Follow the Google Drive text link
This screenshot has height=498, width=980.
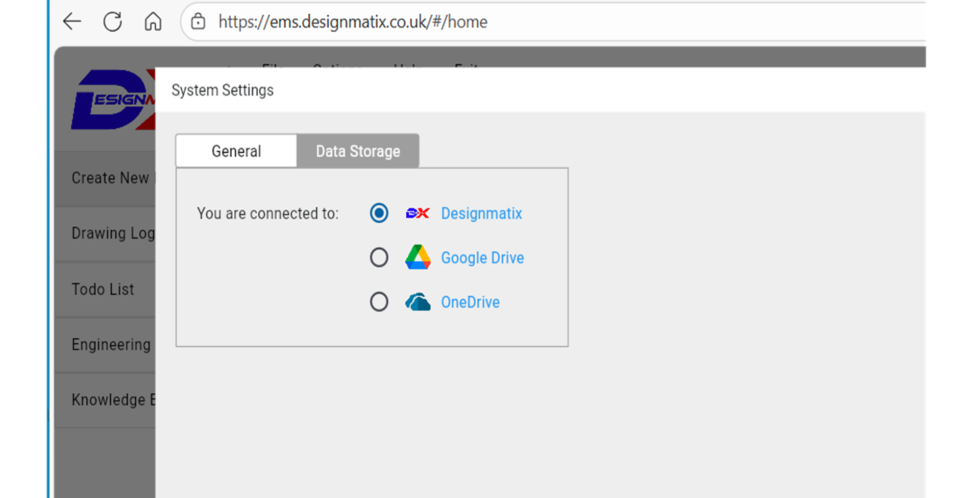[482, 257]
